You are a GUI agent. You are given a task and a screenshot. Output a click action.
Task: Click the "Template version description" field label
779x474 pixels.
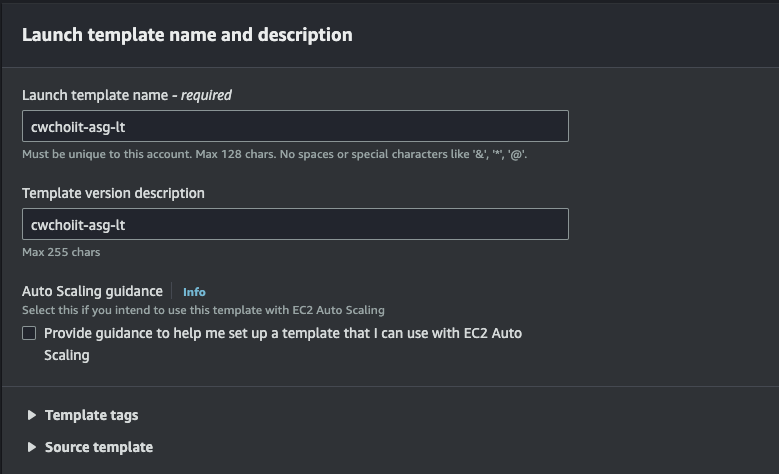[x=113, y=193]
